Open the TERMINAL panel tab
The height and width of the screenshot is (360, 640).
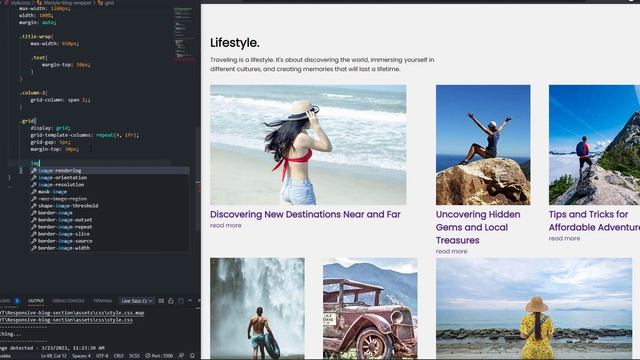(x=102, y=301)
